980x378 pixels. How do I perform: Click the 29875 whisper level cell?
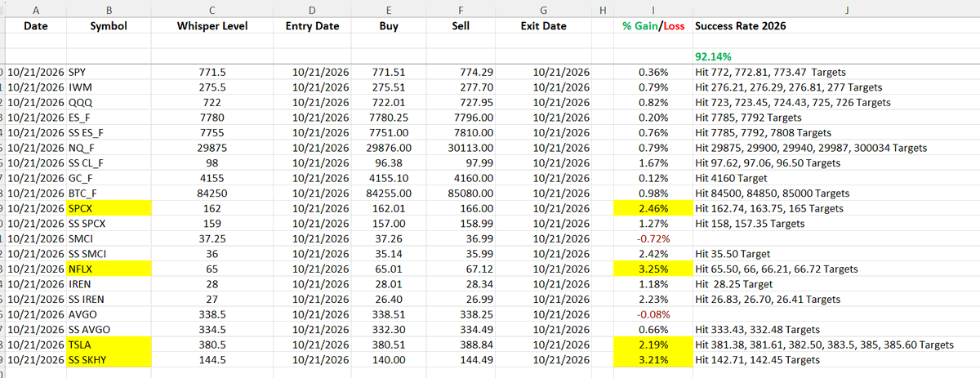pyautogui.click(x=212, y=148)
